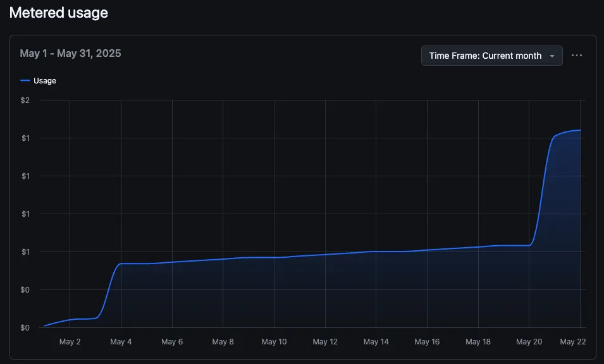Viewport: 604px width, 364px height.
Task: Open the Time Frame: Current month dropdown
Action: pos(491,56)
